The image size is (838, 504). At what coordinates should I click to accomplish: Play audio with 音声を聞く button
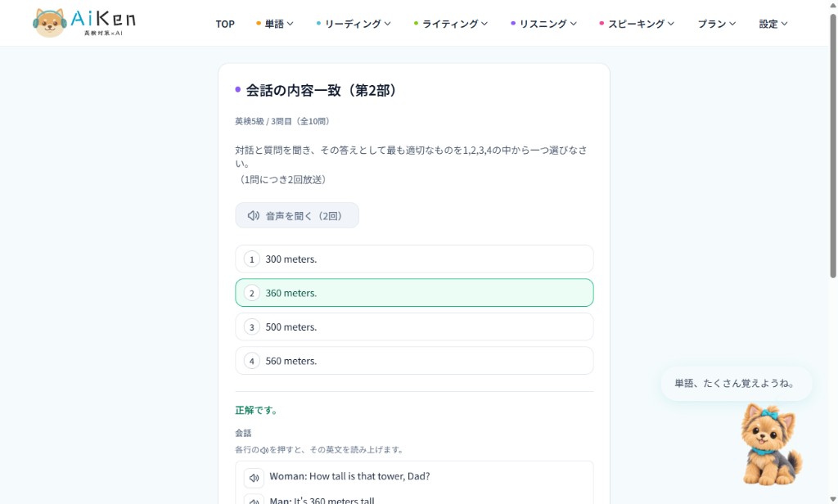coord(297,215)
